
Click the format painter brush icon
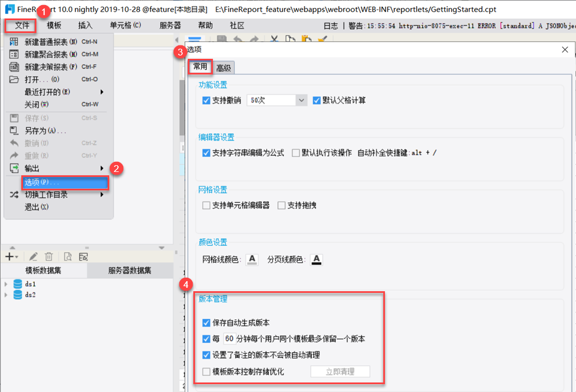(x=323, y=39)
